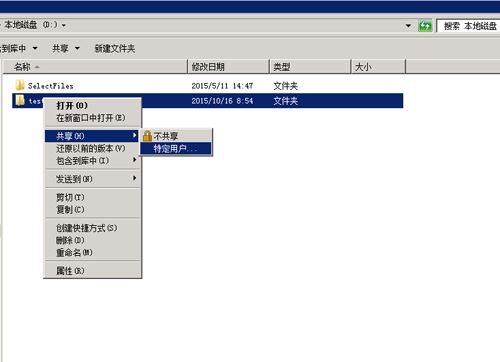The width and height of the screenshot is (500, 362).
Task: Click 新建文件夹 in the toolbar
Action: [x=115, y=49]
